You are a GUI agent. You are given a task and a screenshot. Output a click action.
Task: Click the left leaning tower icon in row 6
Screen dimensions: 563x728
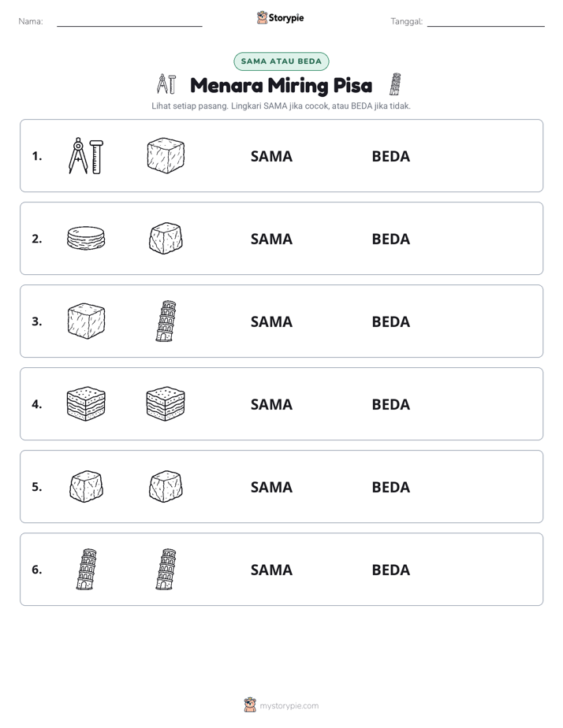pyautogui.click(x=87, y=569)
